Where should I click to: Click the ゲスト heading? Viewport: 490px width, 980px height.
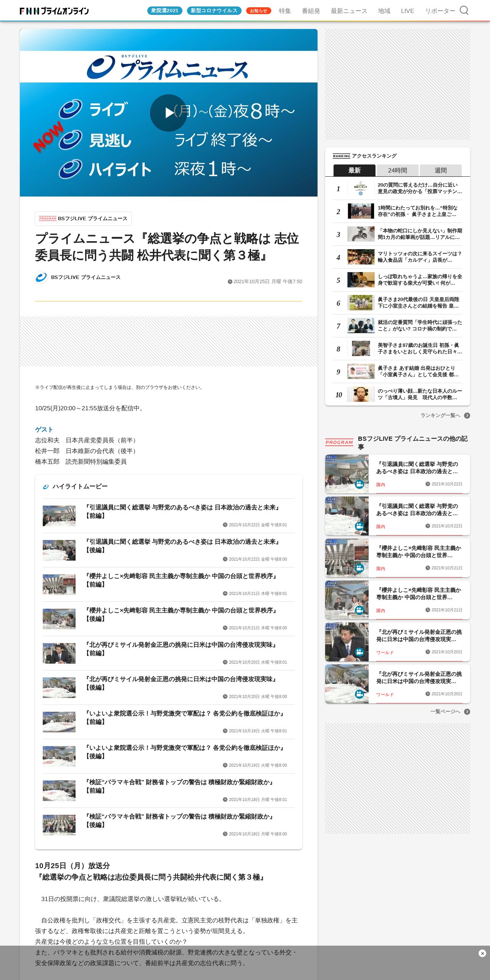point(44,430)
